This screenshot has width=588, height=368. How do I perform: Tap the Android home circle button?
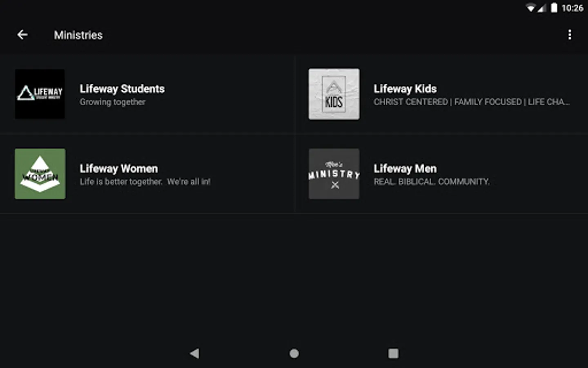click(x=294, y=353)
